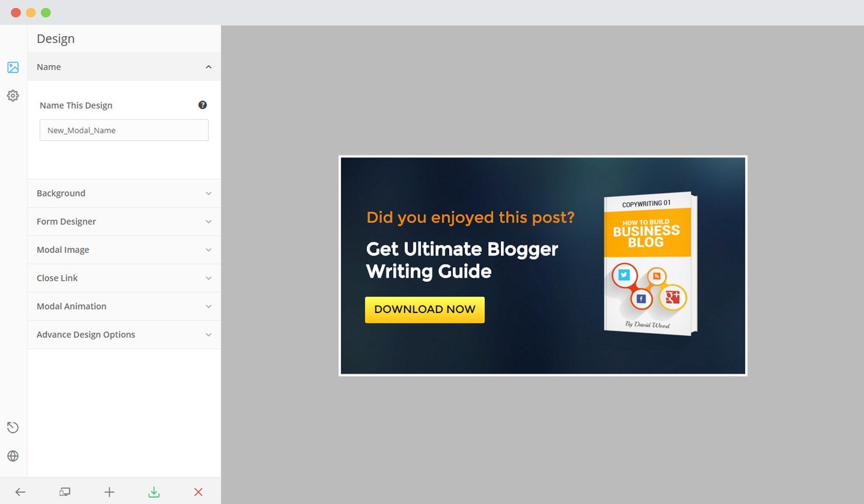This screenshot has width=864, height=504.
Task: Open the Design image icon in sidebar
Action: click(13, 67)
